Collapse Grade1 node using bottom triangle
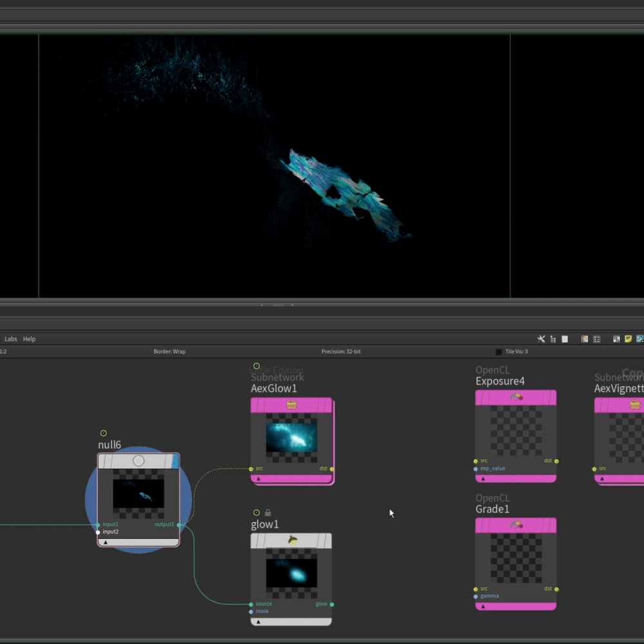 (x=483, y=606)
